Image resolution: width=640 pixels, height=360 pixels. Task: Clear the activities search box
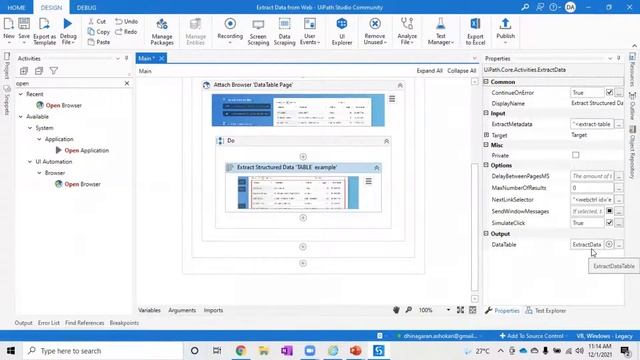127,83
